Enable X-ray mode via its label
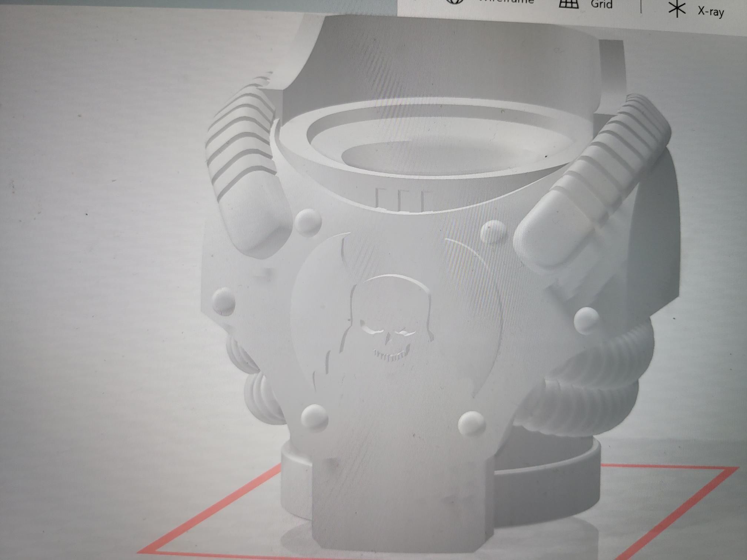Image resolution: width=747 pixels, height=560 pixels. pos(711,11)
